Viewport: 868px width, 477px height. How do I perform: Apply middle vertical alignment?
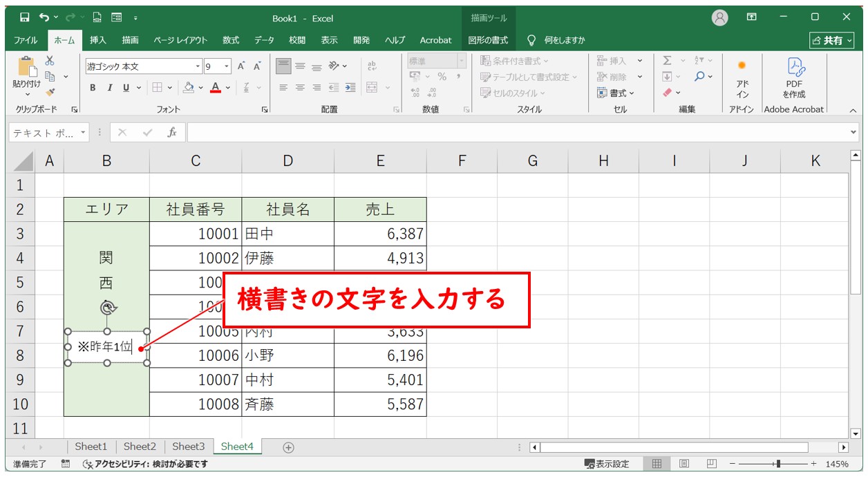[x=300, y=66]
